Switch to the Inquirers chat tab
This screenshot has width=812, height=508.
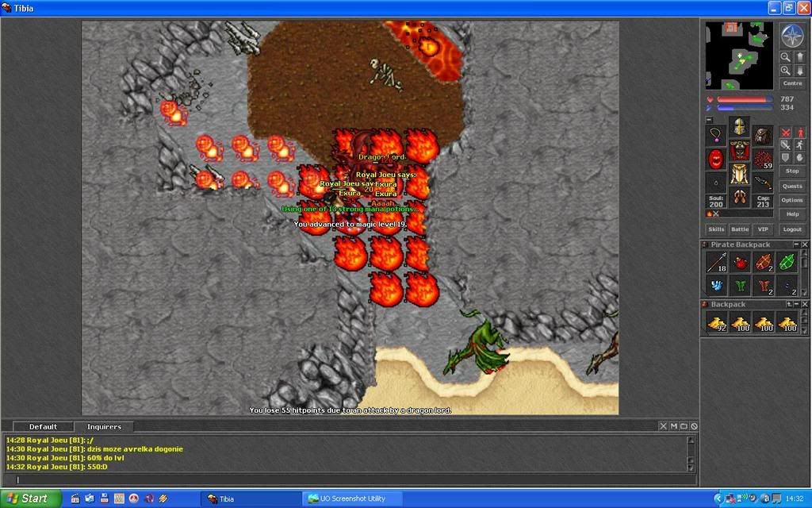tap(104, 426)
